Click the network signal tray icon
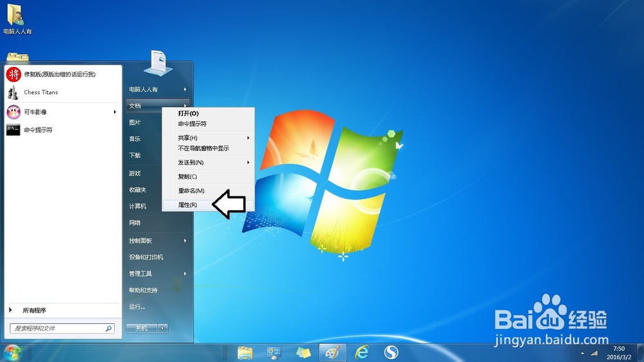Viewport: 644px width, 362px height. pyautogui.click(x=594, y=353)
